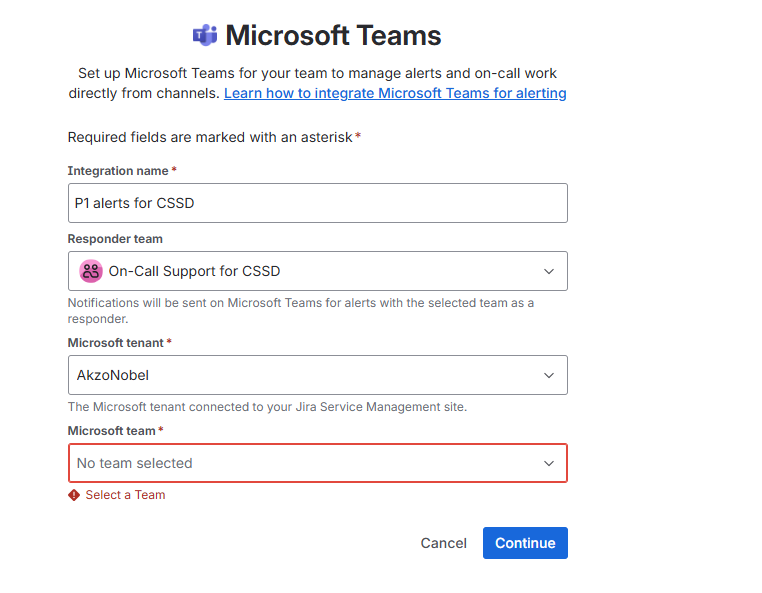Screen dimensions: 762x593
Task: Click the 'Integration name' field label
Action: coord(118,171)
